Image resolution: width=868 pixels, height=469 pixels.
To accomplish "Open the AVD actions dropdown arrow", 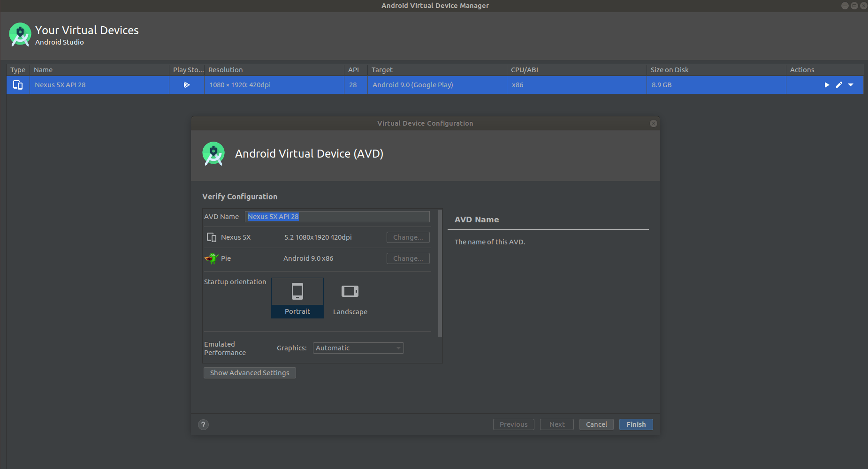I will (x=851, y=85).
